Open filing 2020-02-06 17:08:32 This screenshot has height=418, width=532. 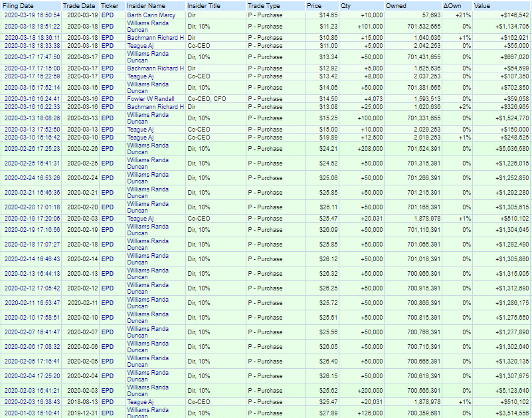[33, 347]
